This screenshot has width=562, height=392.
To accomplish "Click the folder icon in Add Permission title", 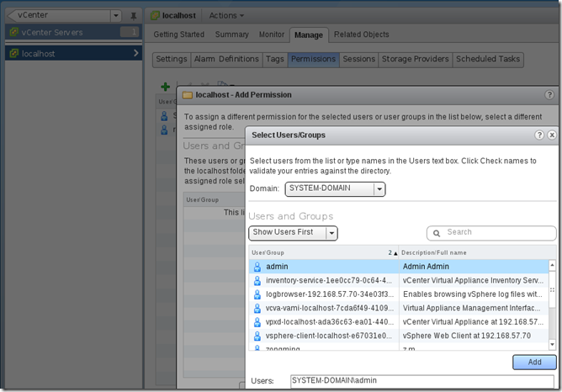I will click(188, 95).
